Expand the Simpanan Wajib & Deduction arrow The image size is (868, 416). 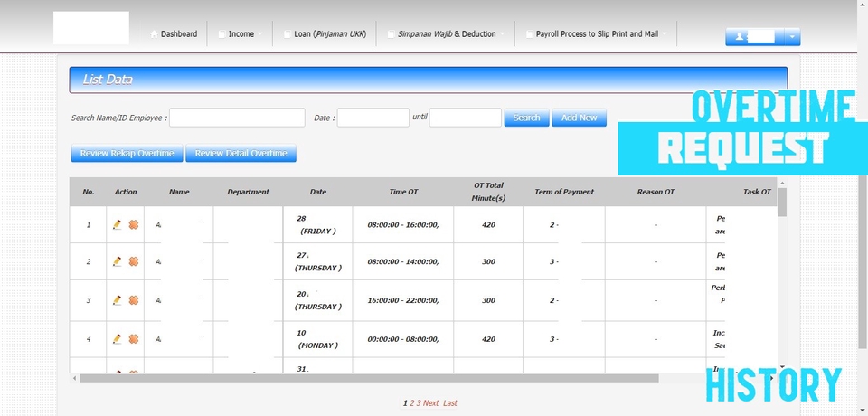click(x=502, y=34)
